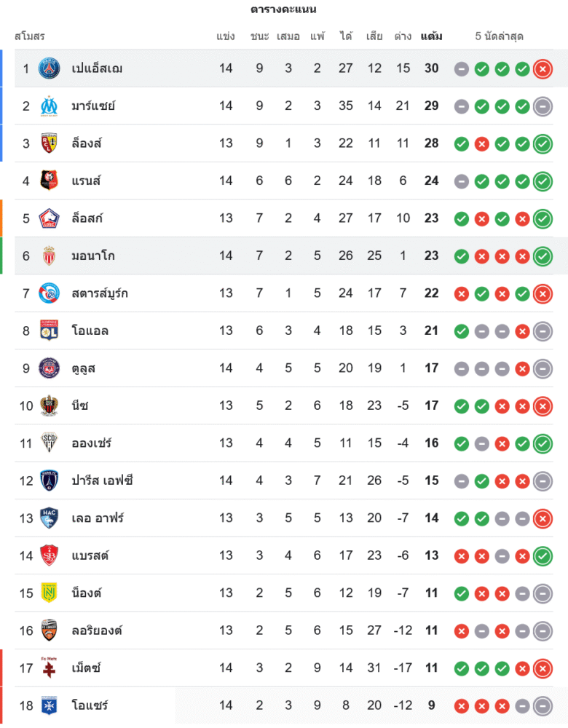Open the ตูลูส team link
Image resolution: width=568 pixels, height=728 pixels.
[84, 368]
